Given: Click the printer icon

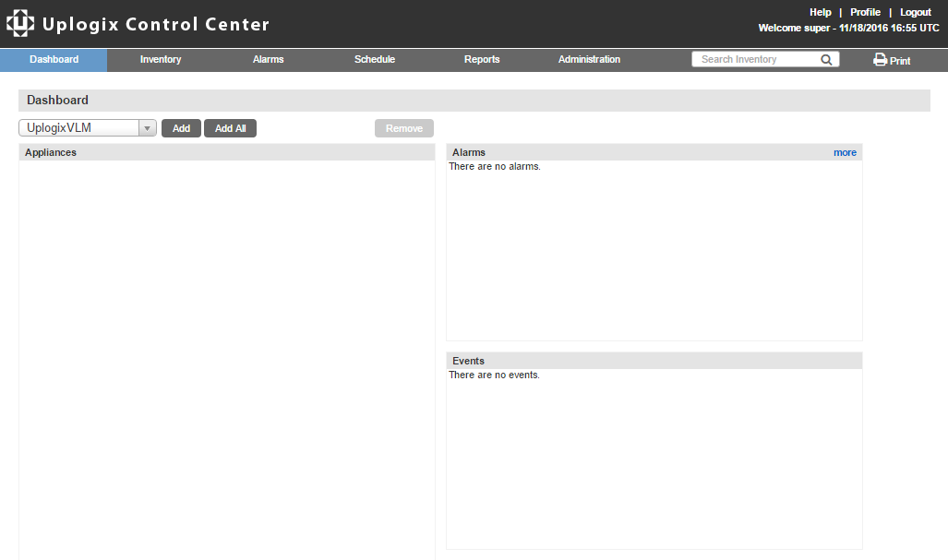Looking at the screenshot, I should point(880,59).
